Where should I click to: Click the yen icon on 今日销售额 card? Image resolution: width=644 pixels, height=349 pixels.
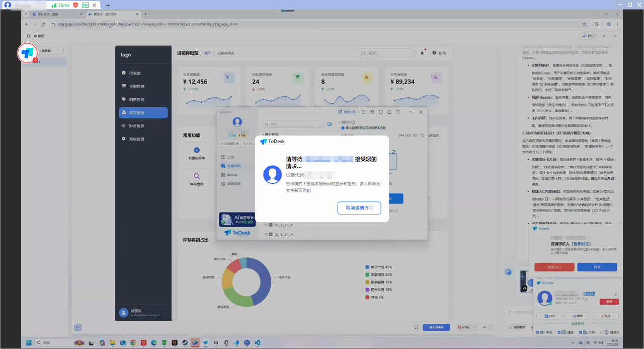tap(229, 78)
